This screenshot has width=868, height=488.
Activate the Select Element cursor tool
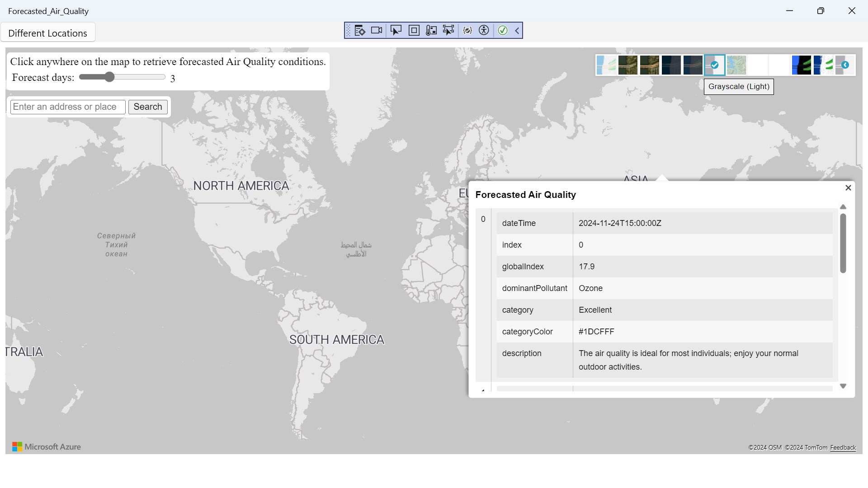click(x=396, y=30)
